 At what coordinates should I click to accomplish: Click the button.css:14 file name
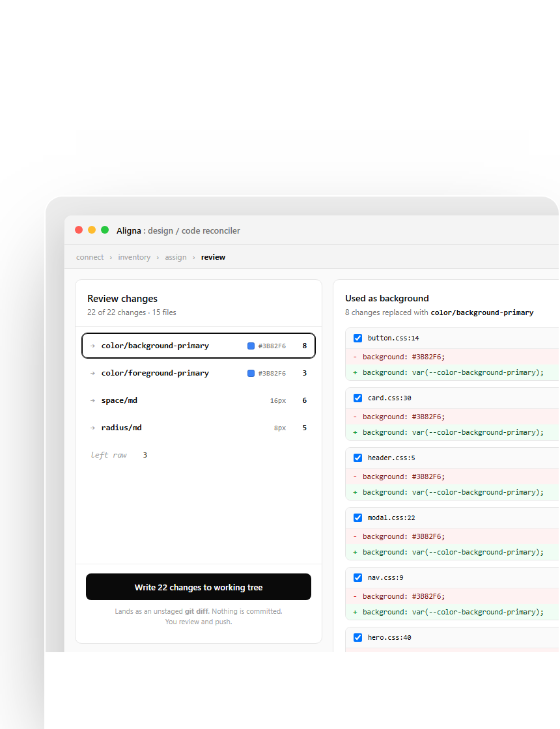pyautogui.click(x=393, y=338)
